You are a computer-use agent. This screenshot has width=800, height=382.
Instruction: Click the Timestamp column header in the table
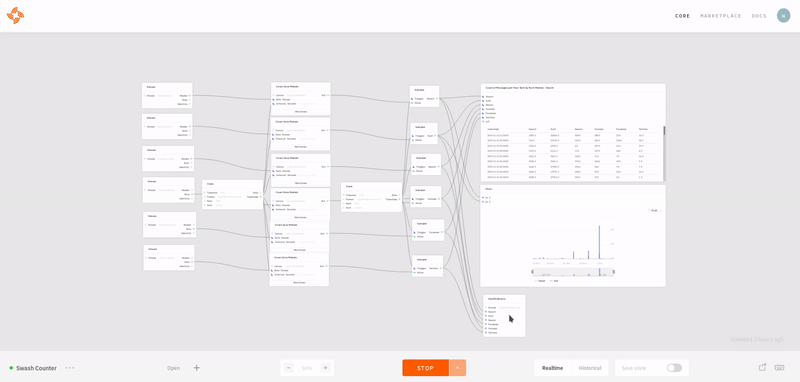point(493,130)
